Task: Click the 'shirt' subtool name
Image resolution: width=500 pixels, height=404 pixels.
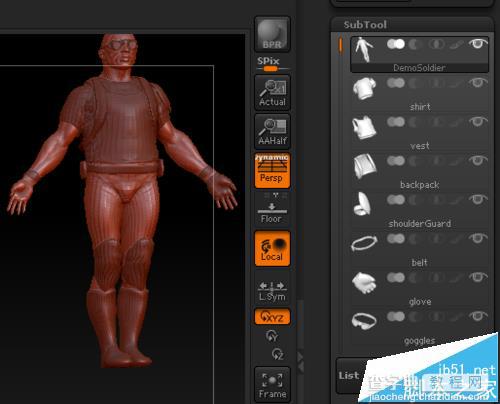Action: (420, 107)
